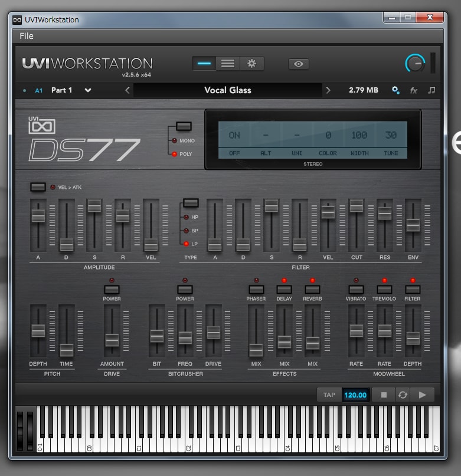Click Reverb MIX slider
Viewport: 461px width, 476px height.
pos(312,343)
